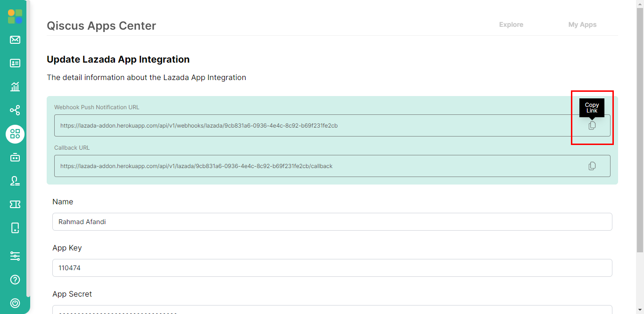
Task: Open the help question mark icon
Action: pos(15,280)
